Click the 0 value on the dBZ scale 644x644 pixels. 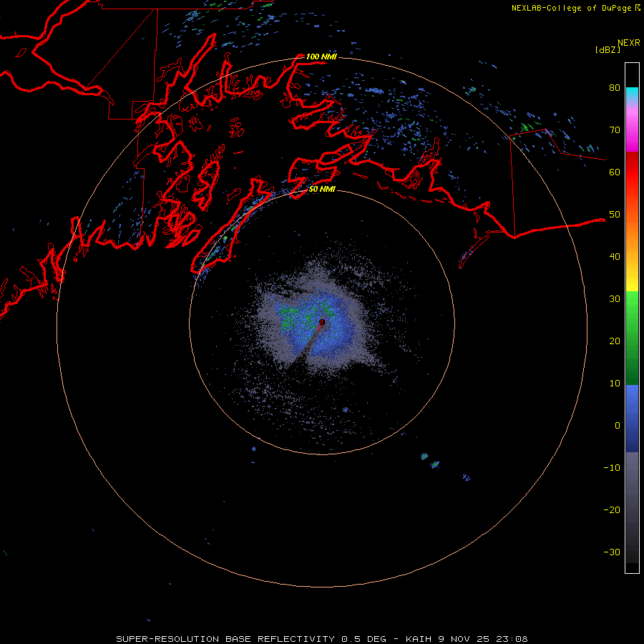(x=618, y=426)
